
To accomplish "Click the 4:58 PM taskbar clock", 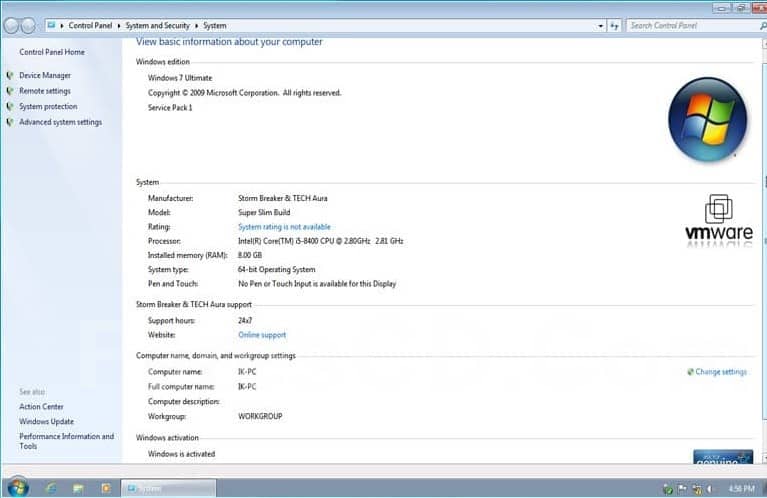I will 741,488.
